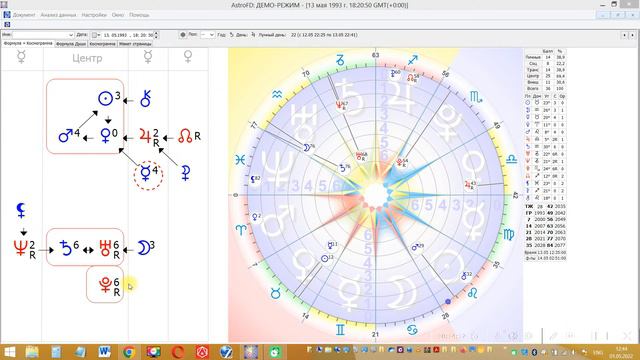Image resolution: width=640 pixels, height=360 pixels.
Task: Click the round icon before the Лил dropdown
Action: 183,35
